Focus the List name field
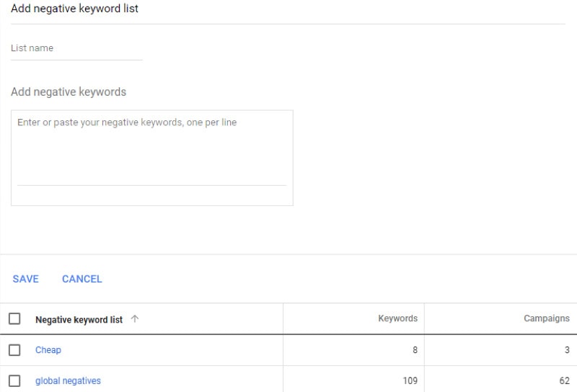577x392 pixels. (x=76, y=48)
